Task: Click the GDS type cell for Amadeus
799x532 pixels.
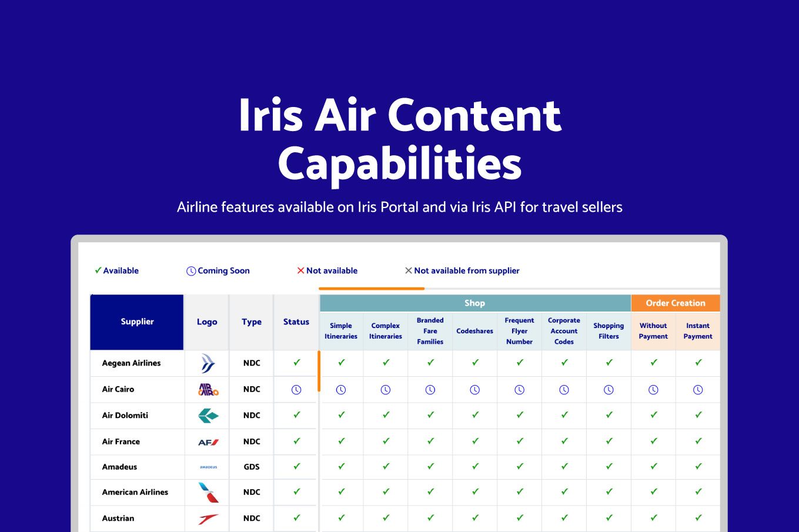Action: 252,467
